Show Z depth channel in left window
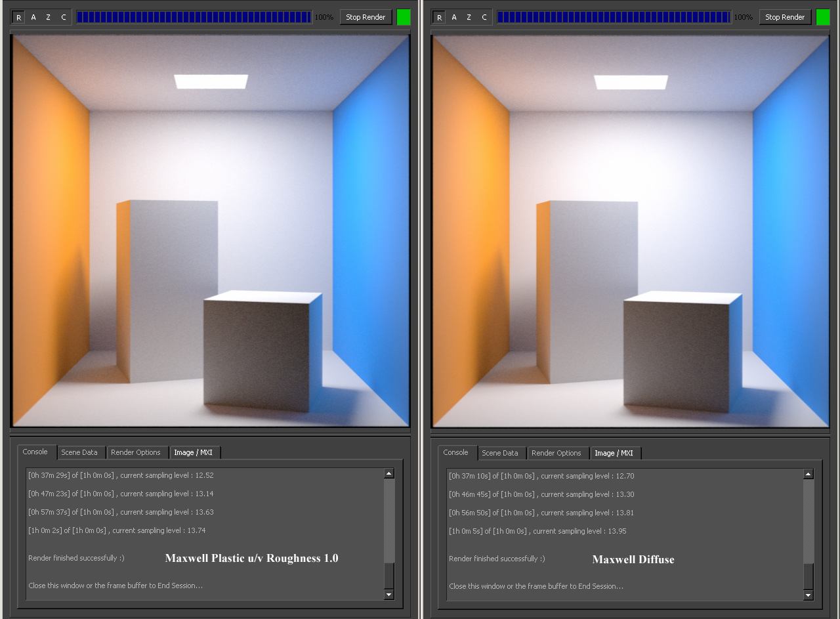 48,17
